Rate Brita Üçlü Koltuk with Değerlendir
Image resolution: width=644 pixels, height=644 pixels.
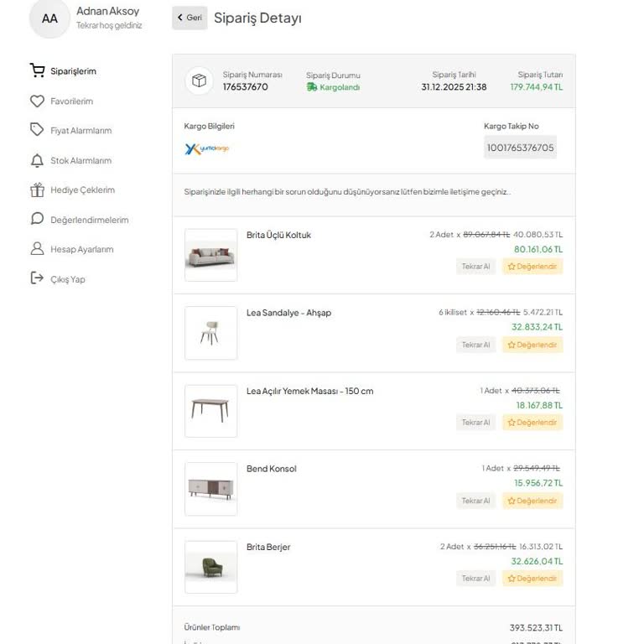[x=532, y=266]
